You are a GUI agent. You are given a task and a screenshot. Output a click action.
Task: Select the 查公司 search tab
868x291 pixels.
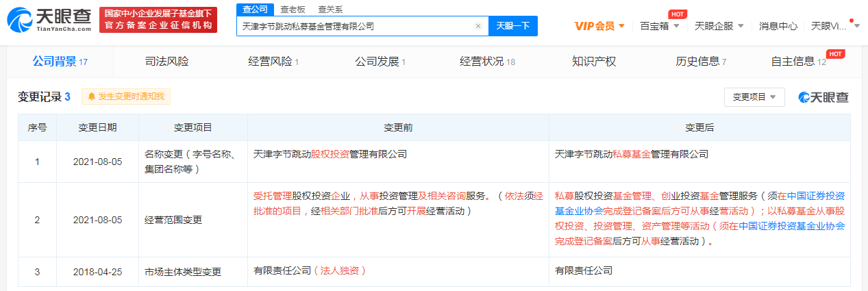pyautogui.click(x=254, y=9)
